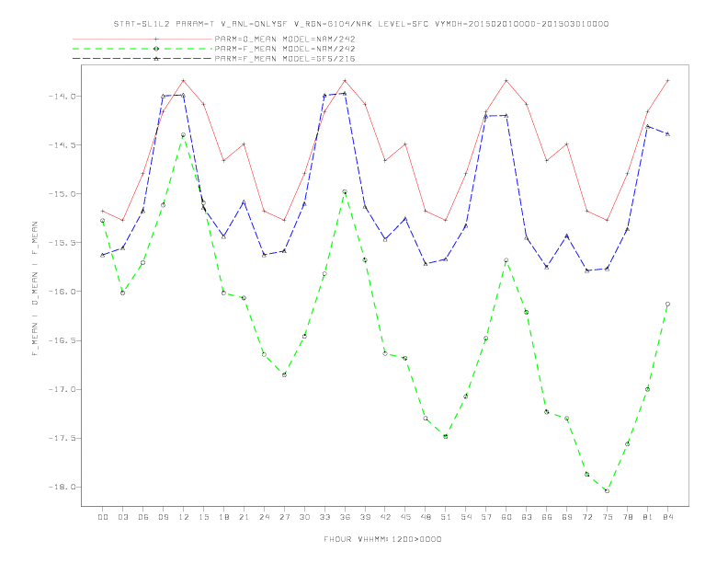Click x-axis tick label 15
Viewport: 728px width, 563px height.
203,517
